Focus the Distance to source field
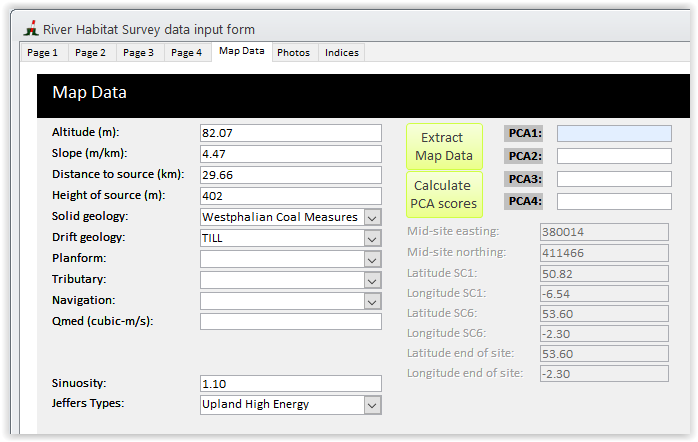This screenshot has width=698, height=442. (x=291, y=175)
